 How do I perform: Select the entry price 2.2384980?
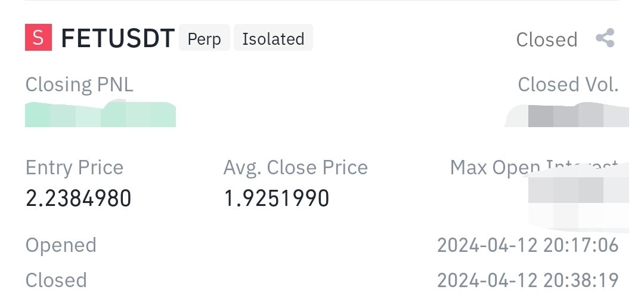pos(79,198)
